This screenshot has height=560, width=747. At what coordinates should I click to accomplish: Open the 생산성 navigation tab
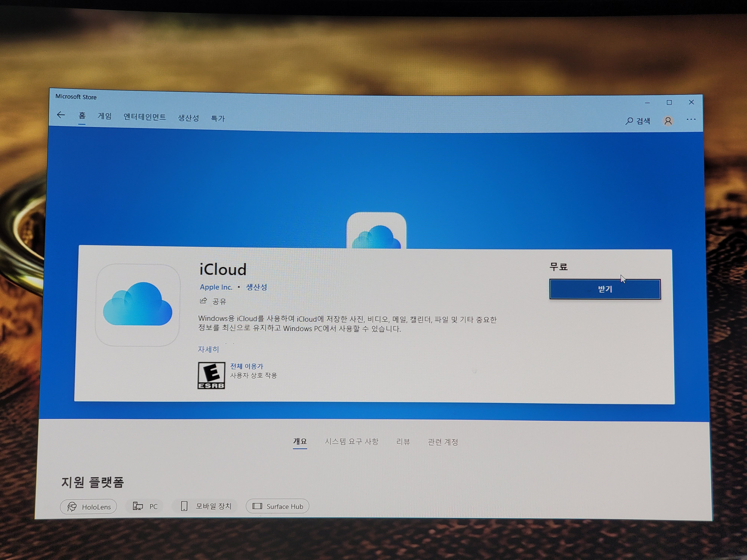point(188,118)
